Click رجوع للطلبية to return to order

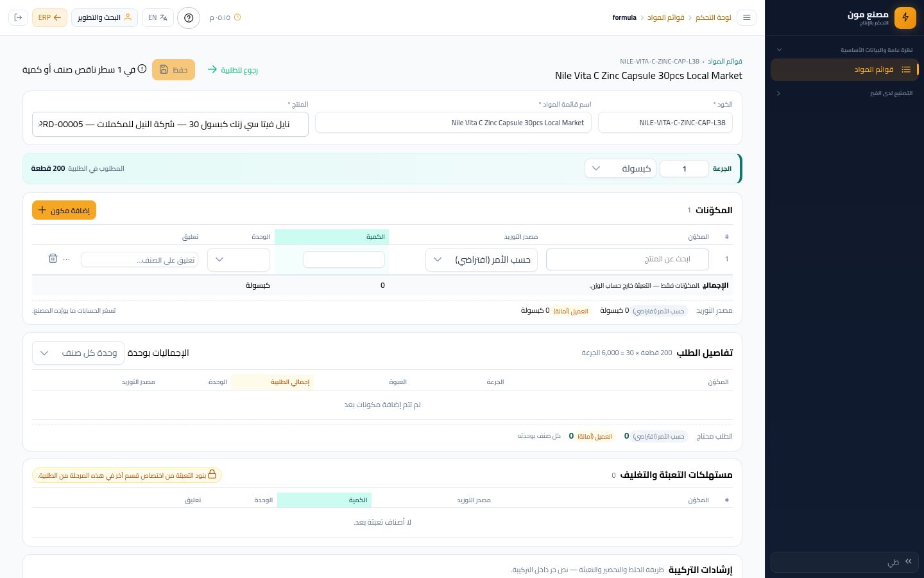232,69
